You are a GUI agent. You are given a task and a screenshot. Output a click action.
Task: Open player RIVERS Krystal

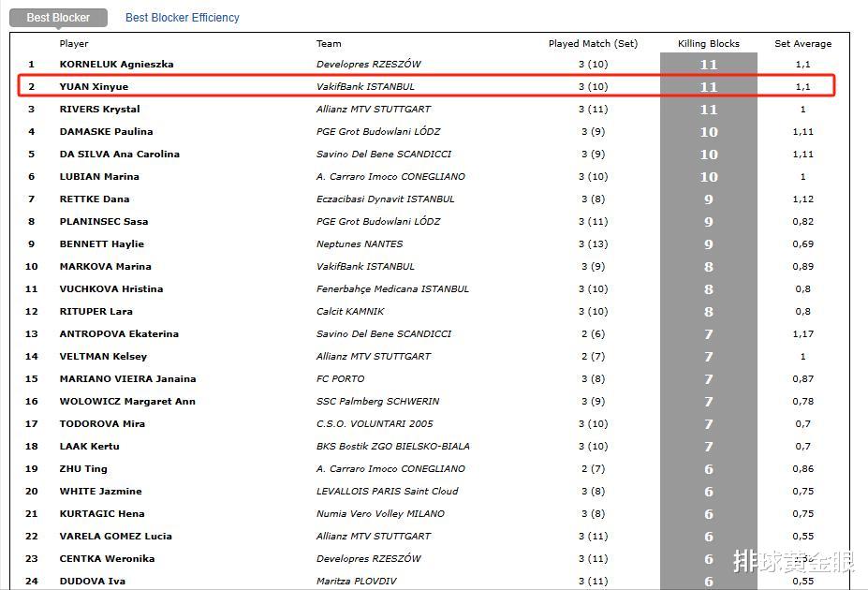click(99, 109)
